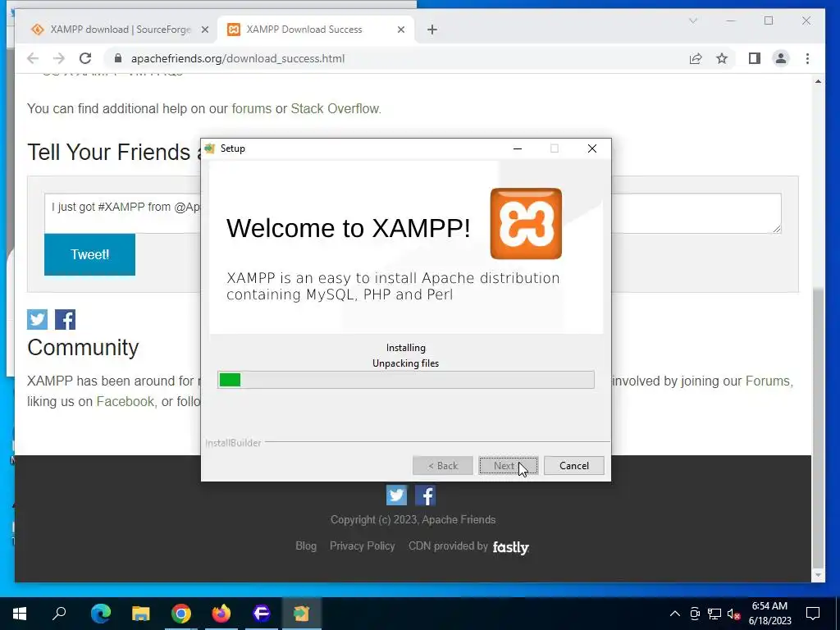Screen dimensions: 840x630
Task: Close the Setup dialog
Action: tap(592, 148)
